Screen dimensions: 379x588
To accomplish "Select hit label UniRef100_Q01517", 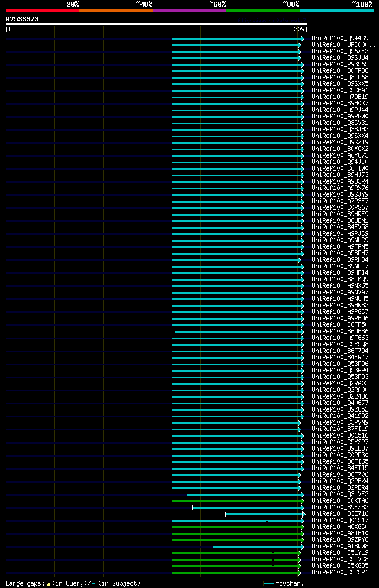I will [340, 520].
